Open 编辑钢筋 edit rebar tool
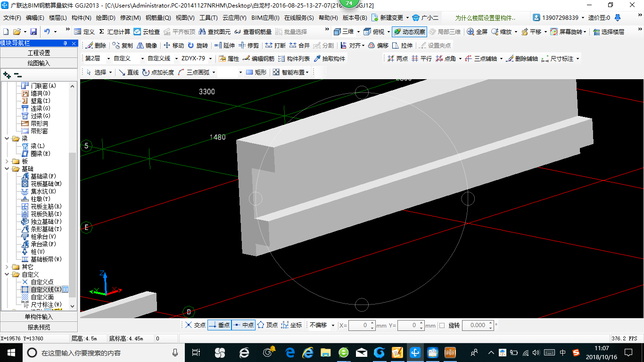The width and height of the screenshot is (644, 362). [x=258, y=58]
